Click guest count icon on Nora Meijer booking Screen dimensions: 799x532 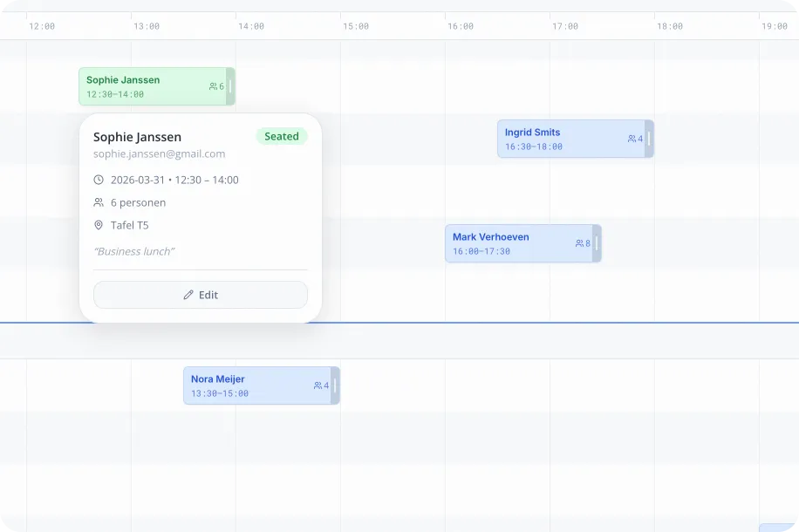[x=318, y=385]
